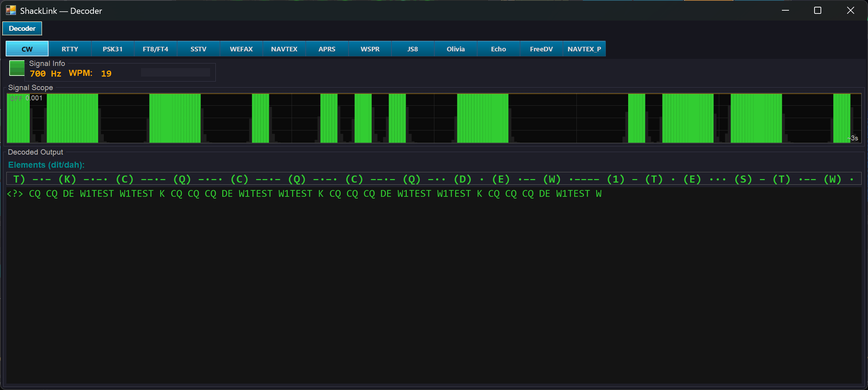The width and height of the screenshot is (868, 390).
Task: Open the FT8/FT4 tab
Action: pos(156,49)
